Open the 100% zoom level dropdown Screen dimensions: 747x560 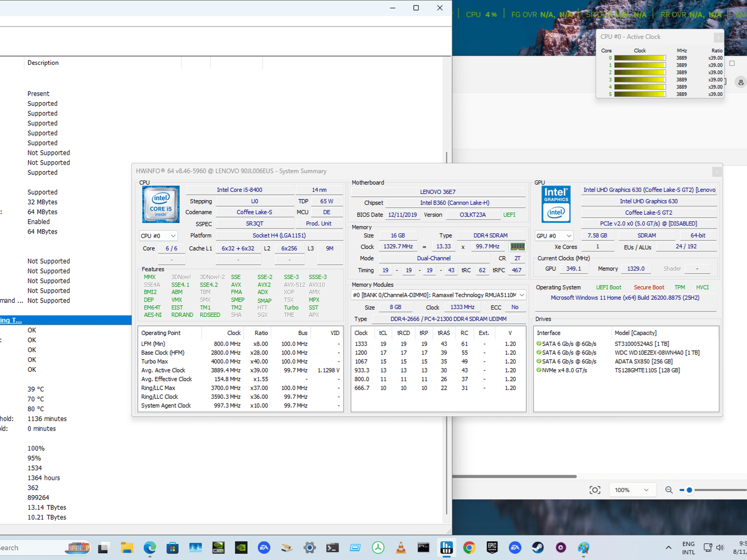click(632, 490)
